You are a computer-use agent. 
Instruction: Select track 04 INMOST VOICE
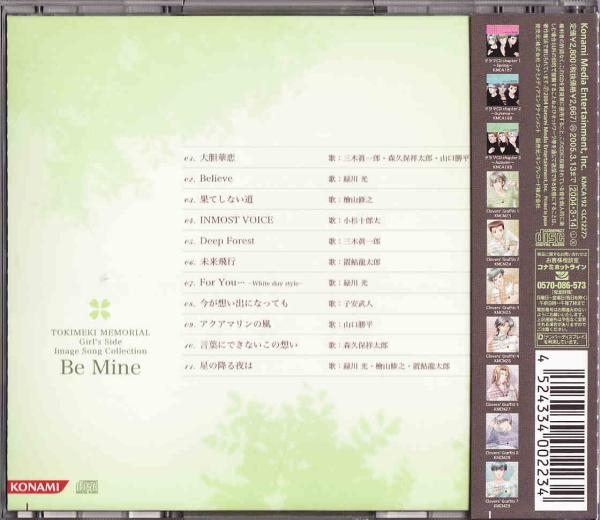(x=236, y=219)
